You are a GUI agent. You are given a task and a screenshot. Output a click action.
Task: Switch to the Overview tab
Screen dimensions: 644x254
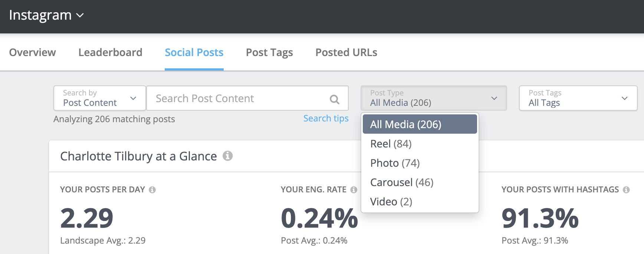32,52
